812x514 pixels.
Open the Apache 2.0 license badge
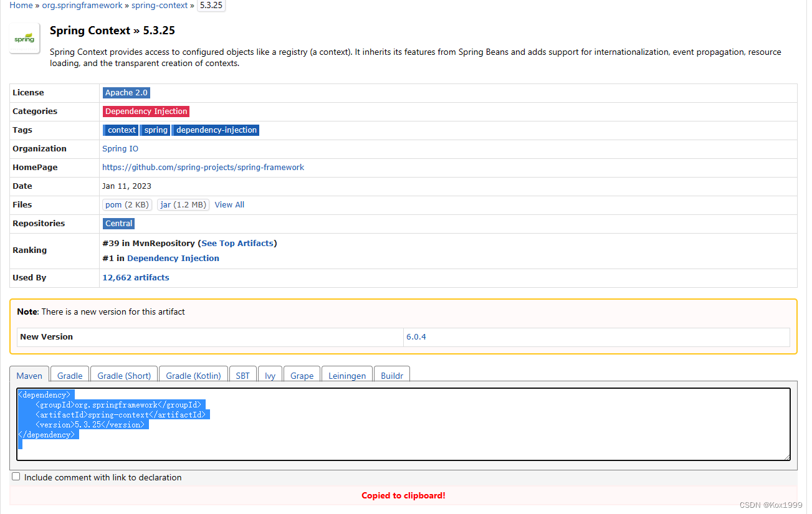click(127, 93)
